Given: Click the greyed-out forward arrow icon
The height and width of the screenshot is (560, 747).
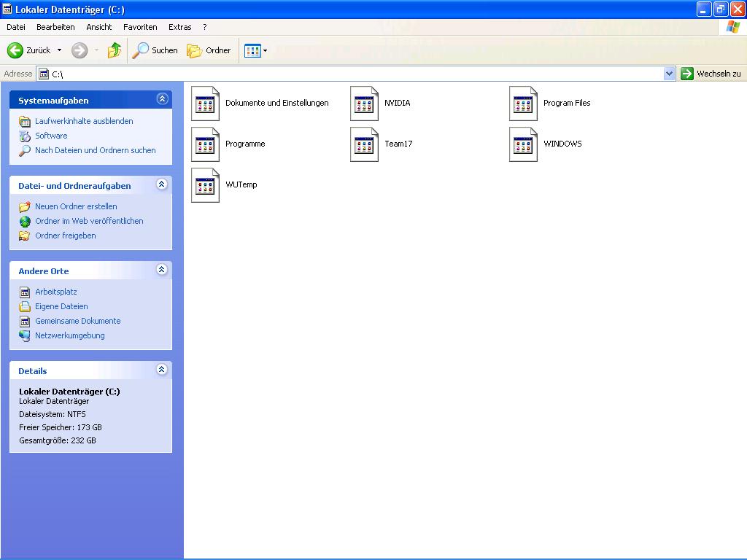Looking at the screenshot, I should [80, 50].
